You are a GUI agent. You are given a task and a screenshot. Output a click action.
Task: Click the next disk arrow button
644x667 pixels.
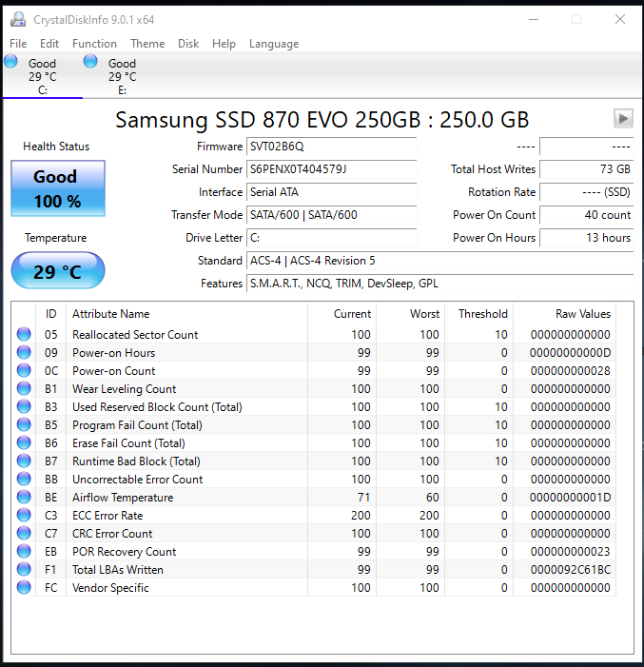click(x=623, y=118)
